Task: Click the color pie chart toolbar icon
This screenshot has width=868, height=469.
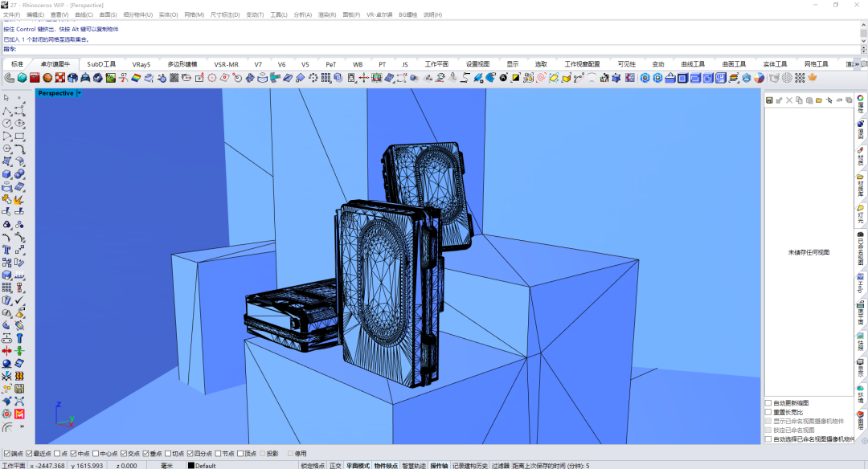Action: pyautogui.click(x=758, y=78)
